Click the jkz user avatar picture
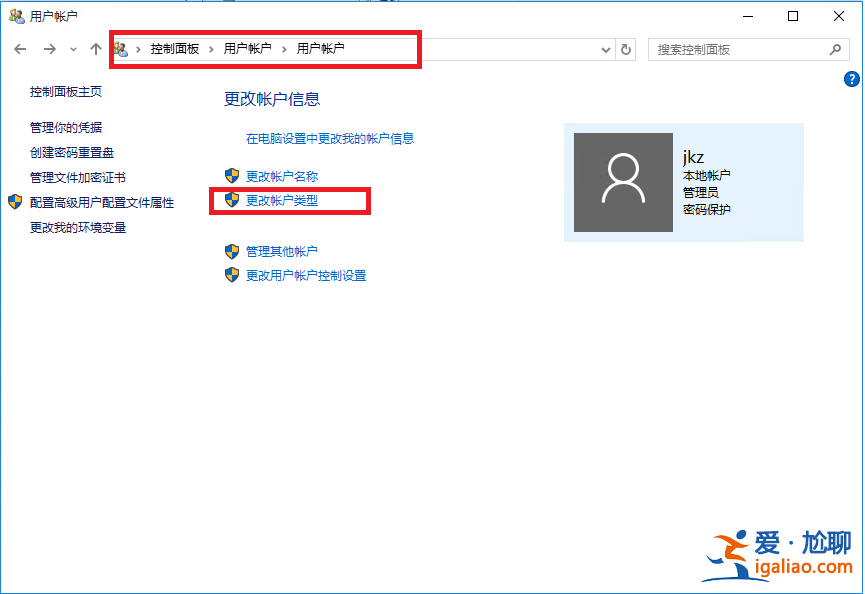Image resolution: width=865 pixels, height=594 pixels. [x=623, y=182]
